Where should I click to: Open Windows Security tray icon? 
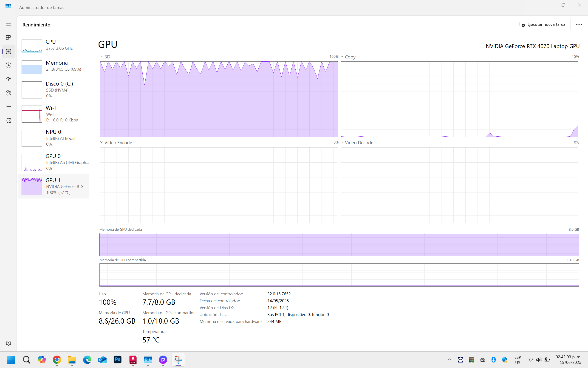click(x=505, y=360)
